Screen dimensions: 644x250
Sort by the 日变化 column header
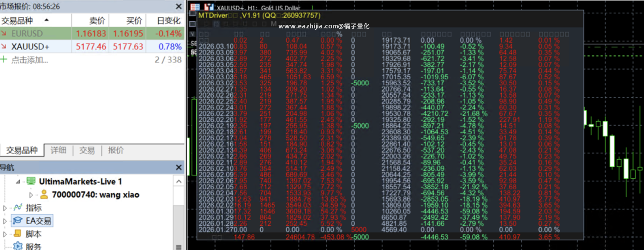click(x=165, y=20)
